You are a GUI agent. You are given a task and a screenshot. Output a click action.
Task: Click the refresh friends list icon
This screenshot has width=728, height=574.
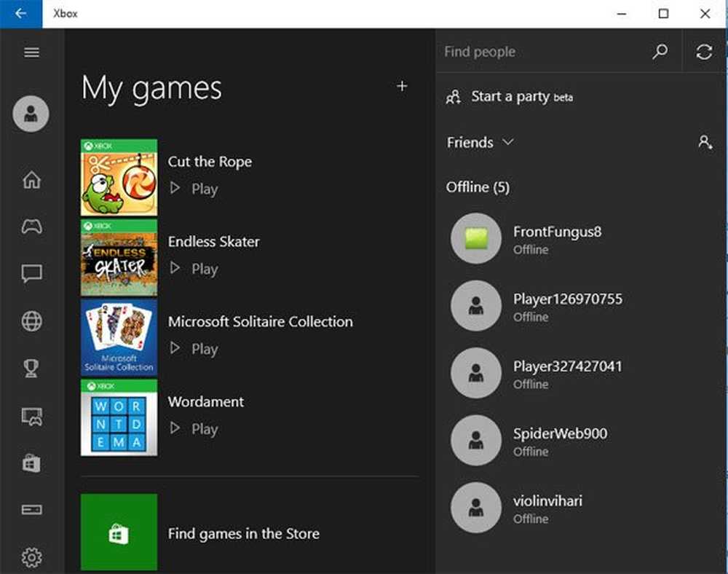tap(704, 52)
